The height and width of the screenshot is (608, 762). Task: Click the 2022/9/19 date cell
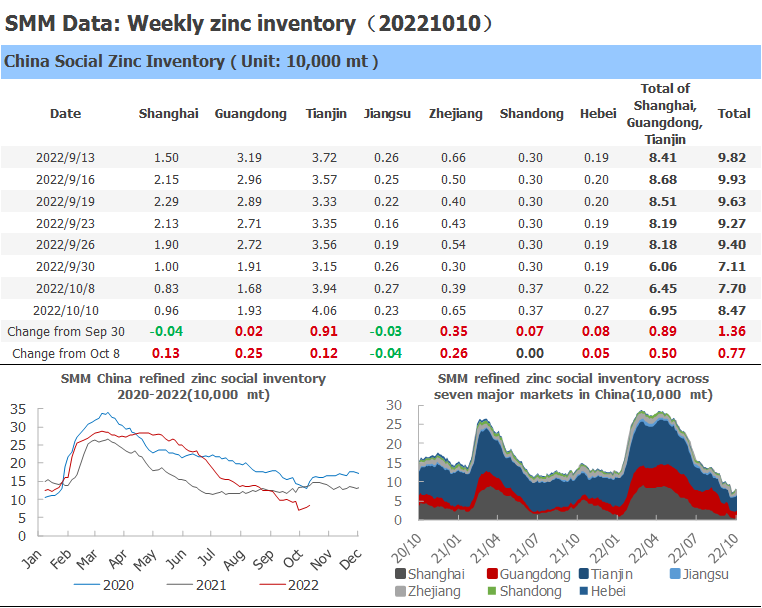point(66,202)
